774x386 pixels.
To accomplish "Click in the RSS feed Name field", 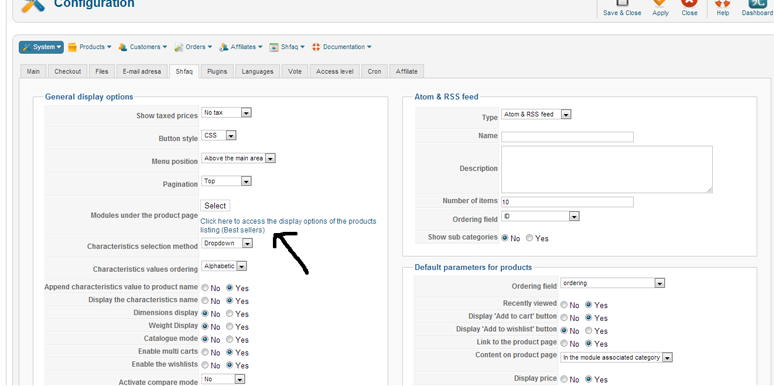I will (567, 137).
